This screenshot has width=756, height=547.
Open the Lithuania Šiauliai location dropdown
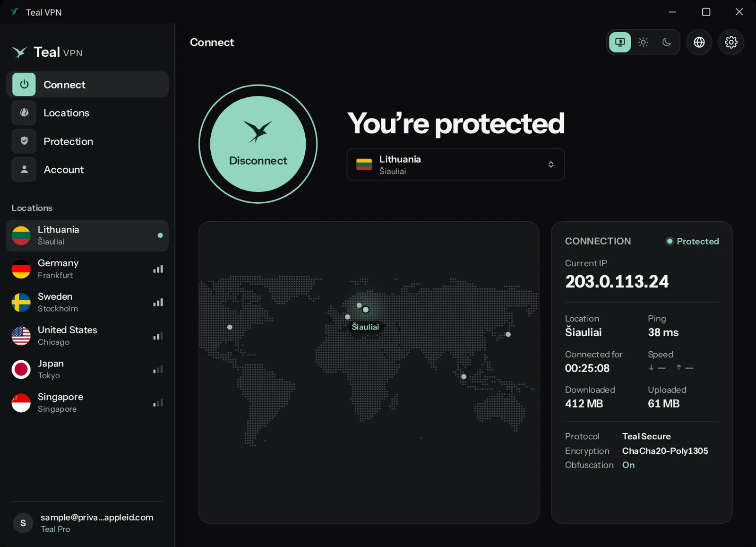point(455,165)
